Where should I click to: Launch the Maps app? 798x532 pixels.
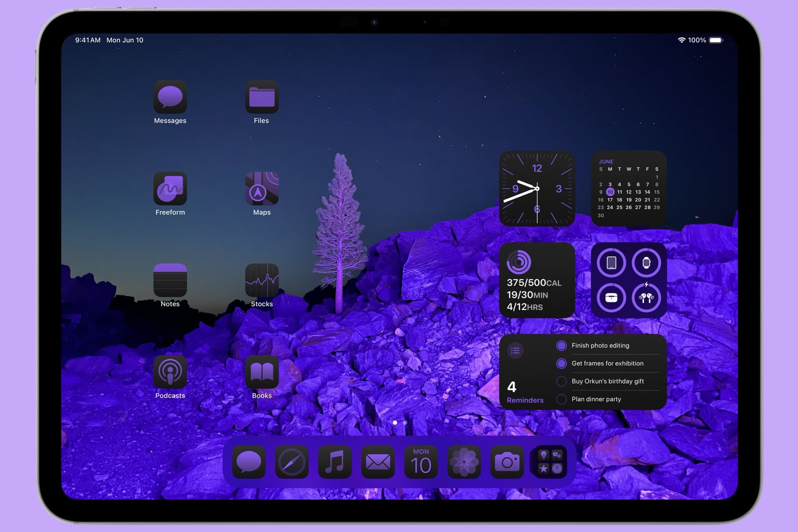point(262,189)
